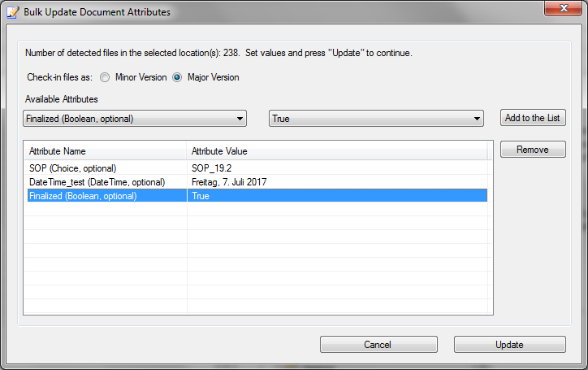Open the Available Attributes dropdown
588x370 pixels.
point(135,119)
